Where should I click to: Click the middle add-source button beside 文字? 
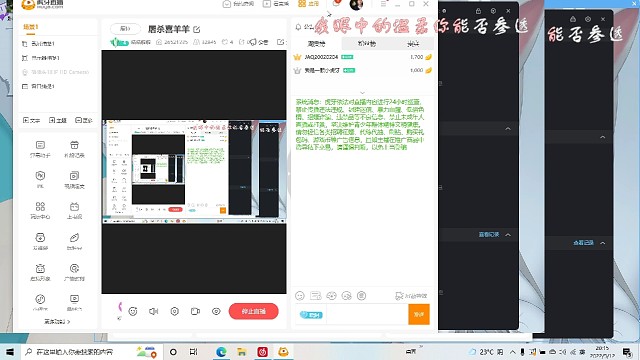point(58,120)
